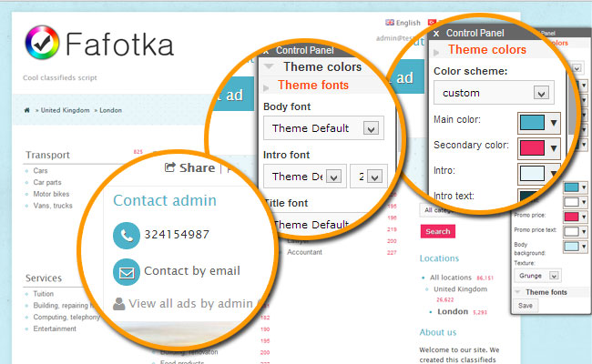The height and width of the screenshot is (364, 592).
Task: Click the Save button in Control Panel
Action: [526, 306]
